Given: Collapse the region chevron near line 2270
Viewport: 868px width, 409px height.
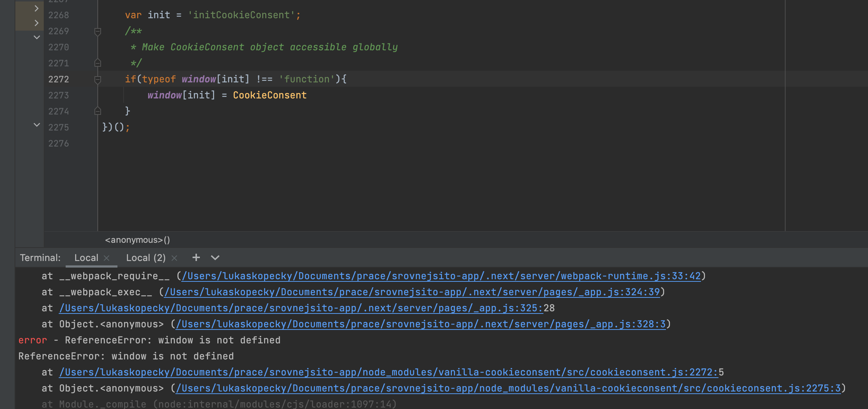Looking at the screenshot, I should tap(36, 37).
